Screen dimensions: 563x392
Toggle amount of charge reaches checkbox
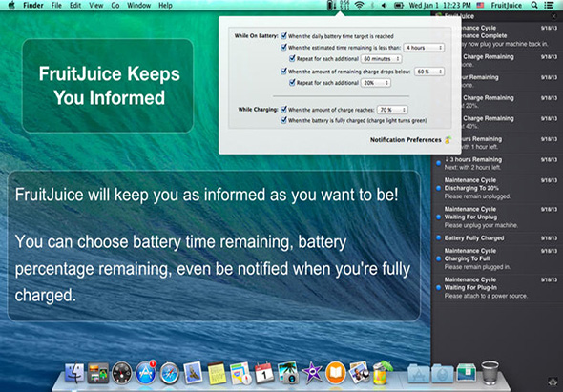pos(283,110)
